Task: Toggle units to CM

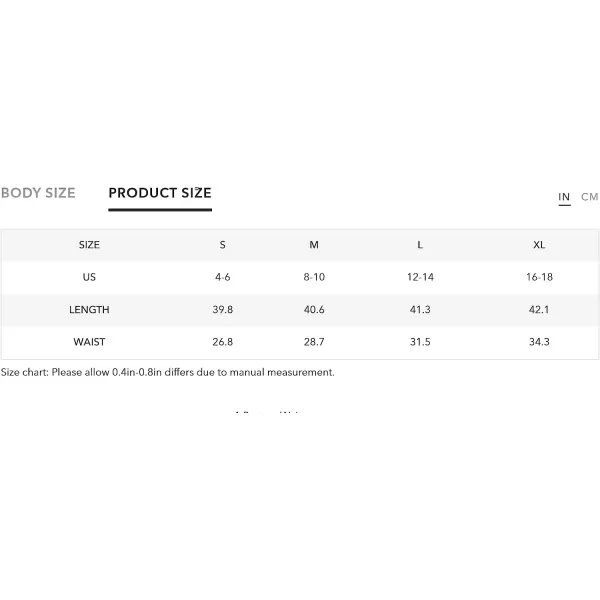Action: [589, 197]
